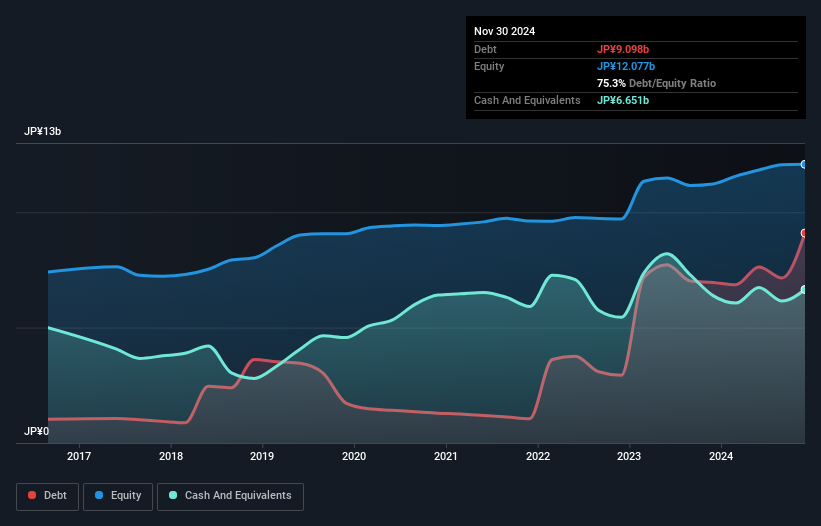Click the 2018 x-axis label
821x526 pixels.
(171, 456)
